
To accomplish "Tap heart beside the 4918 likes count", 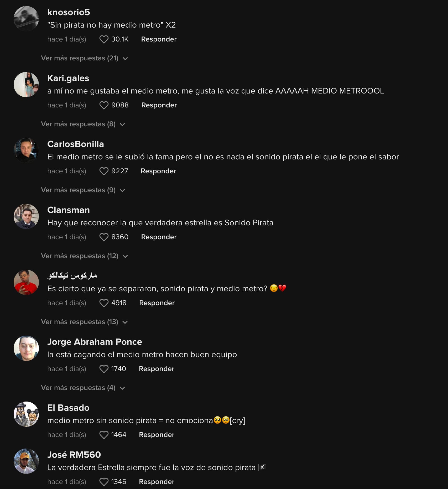I will (x=104, y=303).
